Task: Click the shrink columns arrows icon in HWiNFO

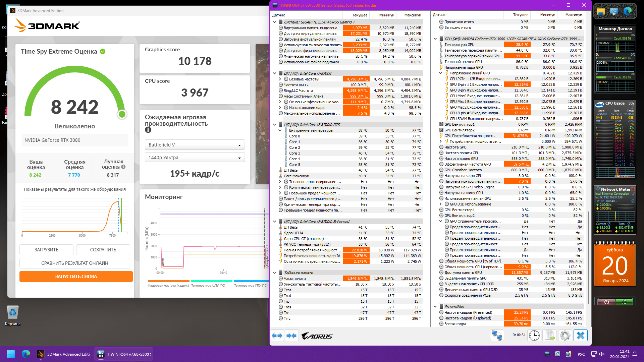Action: [291, 336]
